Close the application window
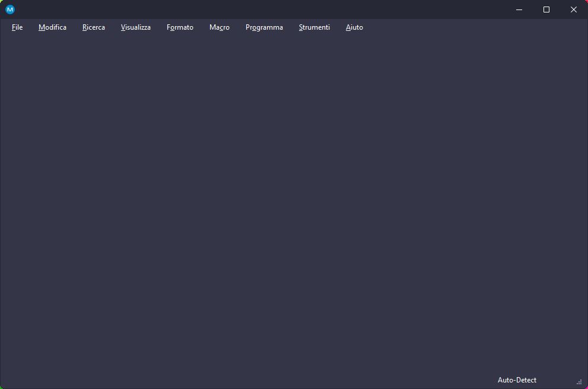The height and width of the screenshot is (389, 588). (573, 10)
